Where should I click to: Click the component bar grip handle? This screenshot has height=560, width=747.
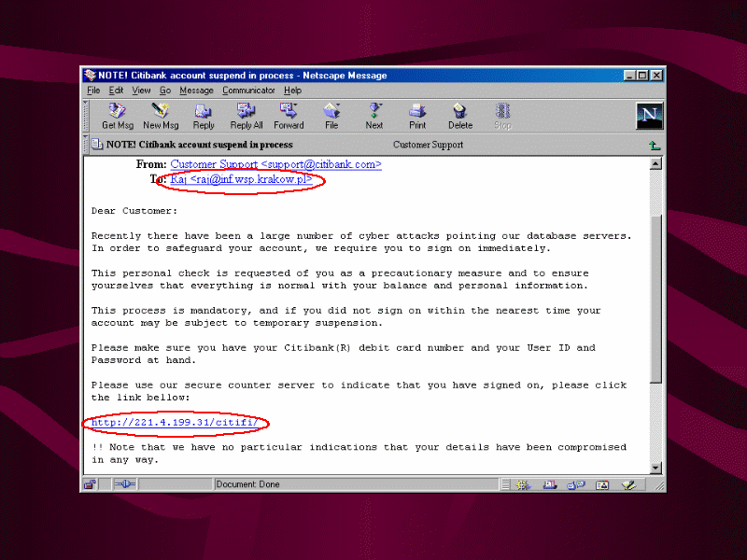pyautogui.click(x=505, y=485)
